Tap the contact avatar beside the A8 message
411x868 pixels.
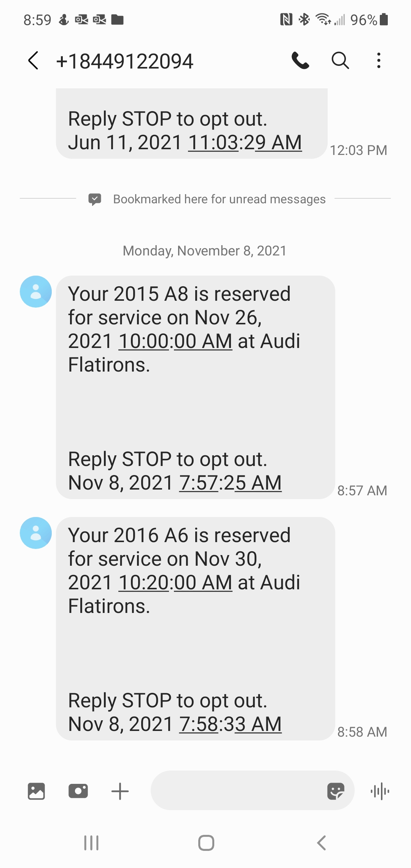coord(36,292)
